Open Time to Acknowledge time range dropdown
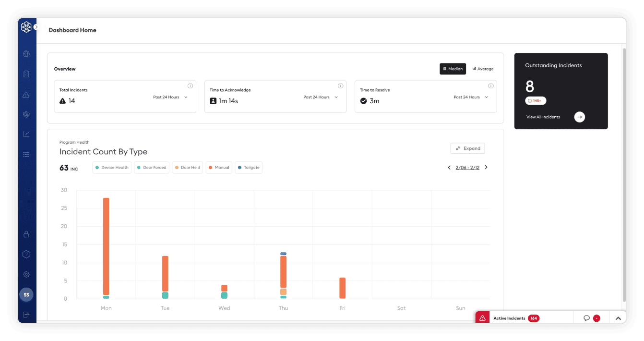This screenshot has width=644, height=341. tap(321, 97)
